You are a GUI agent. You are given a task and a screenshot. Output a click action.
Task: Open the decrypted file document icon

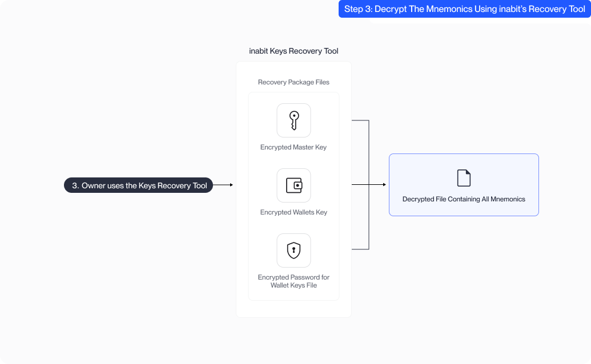pyautogui.click(x=464, y=178)
